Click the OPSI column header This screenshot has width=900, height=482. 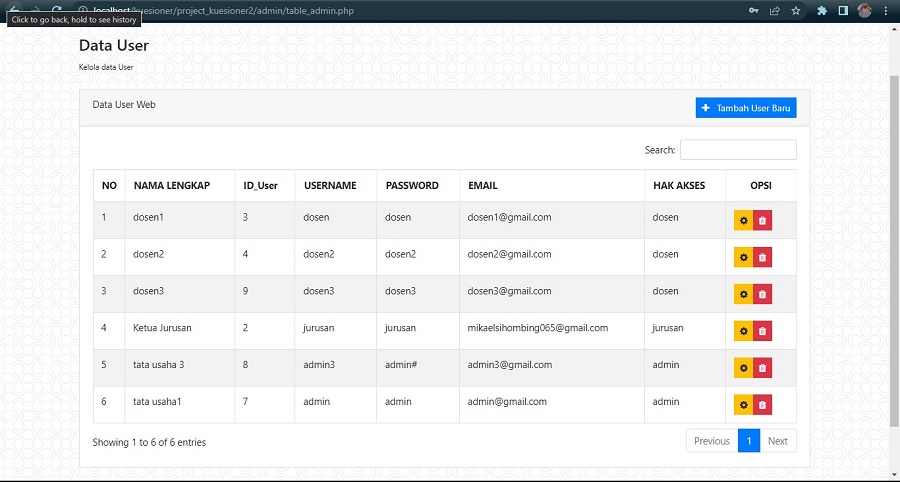tap(761, 185)
